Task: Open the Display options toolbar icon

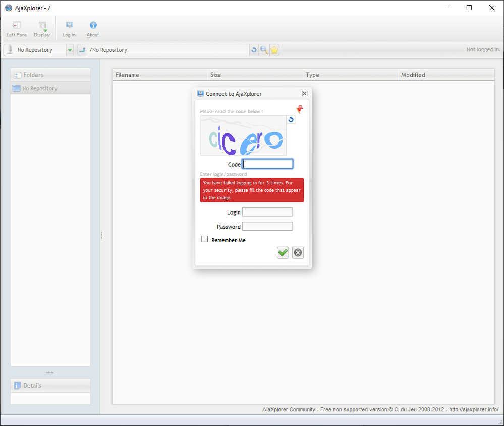Action: pos(42,29)
